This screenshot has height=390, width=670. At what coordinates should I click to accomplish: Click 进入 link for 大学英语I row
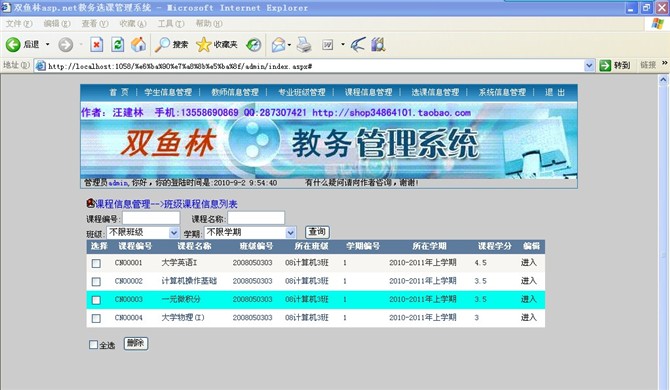[528, 262]
